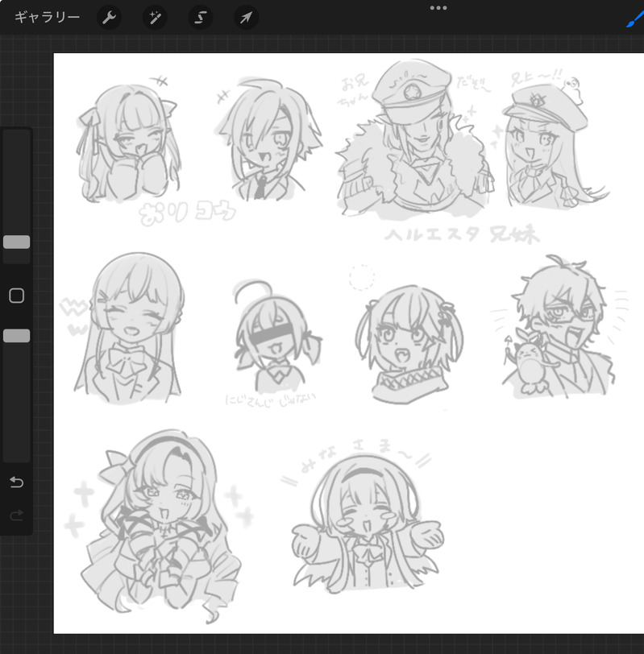
Task: Tap the military cap fur-coat character sketch
Action: click(x=415, y=139)
